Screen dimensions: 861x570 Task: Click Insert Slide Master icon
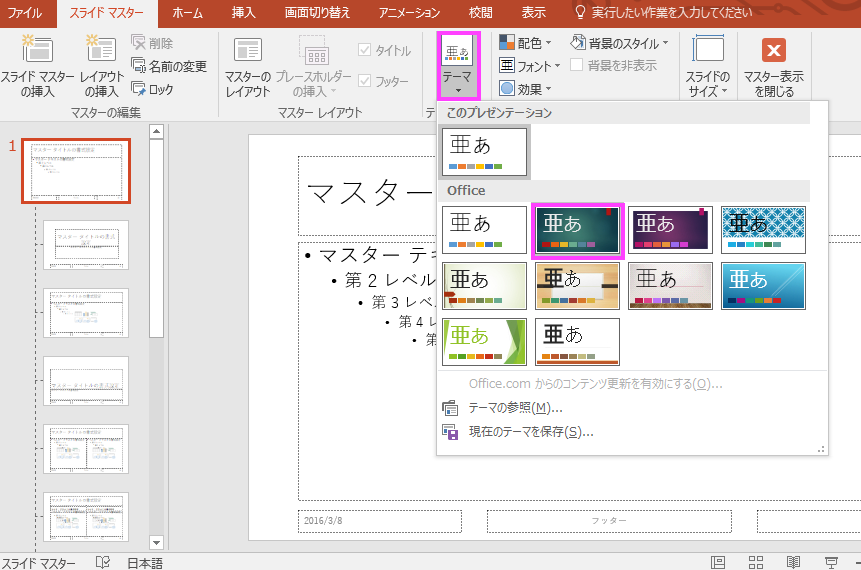tap(36, 50)
